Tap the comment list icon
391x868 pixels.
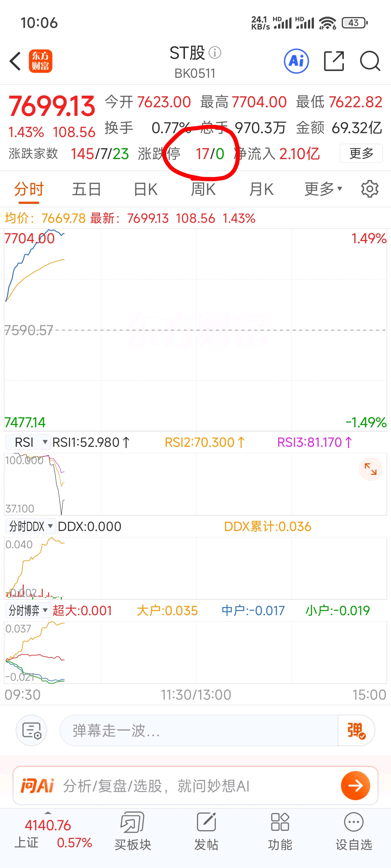pos(31,730)
